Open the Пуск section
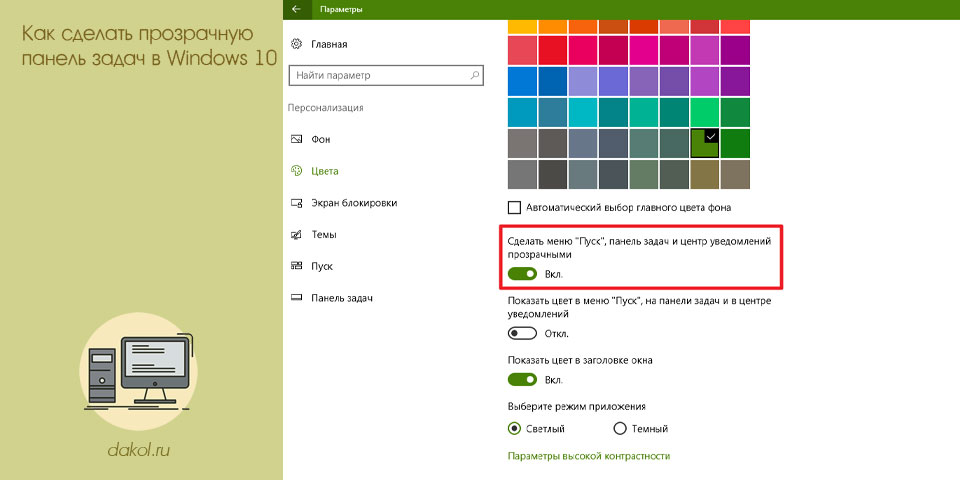 tap(322, 266)
